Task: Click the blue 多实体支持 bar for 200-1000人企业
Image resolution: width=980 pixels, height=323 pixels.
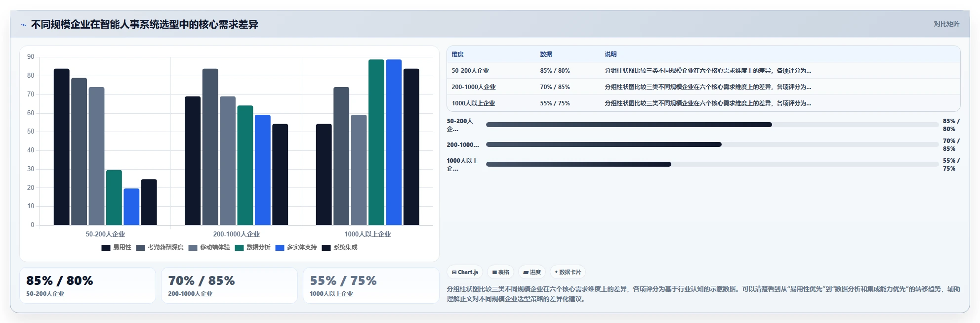Action: point(263,170)
